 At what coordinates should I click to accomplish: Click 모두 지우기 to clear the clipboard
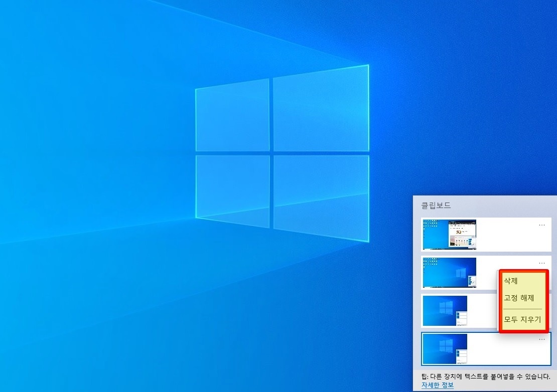pos(522,319)
